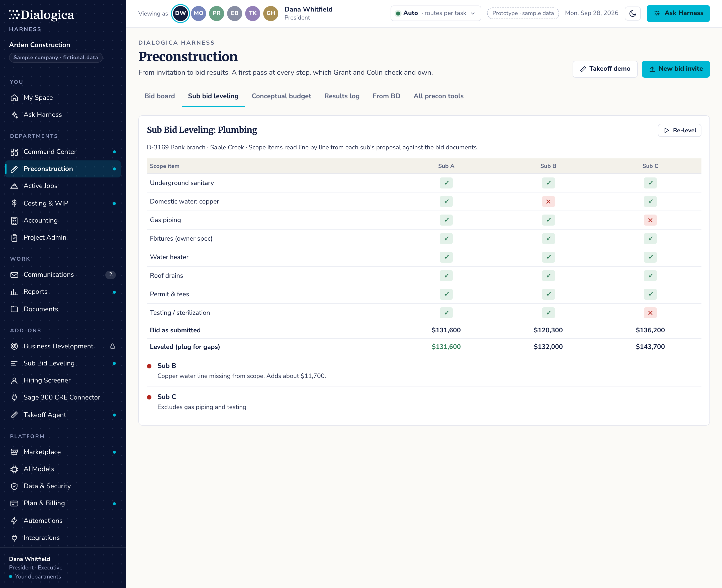
Task: Open Communications envelope icon
Action: (x=14, y=275)
